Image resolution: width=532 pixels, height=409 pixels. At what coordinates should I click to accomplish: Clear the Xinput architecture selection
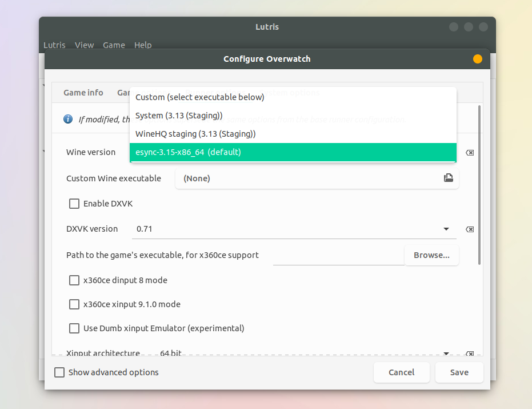click(469, 354)
